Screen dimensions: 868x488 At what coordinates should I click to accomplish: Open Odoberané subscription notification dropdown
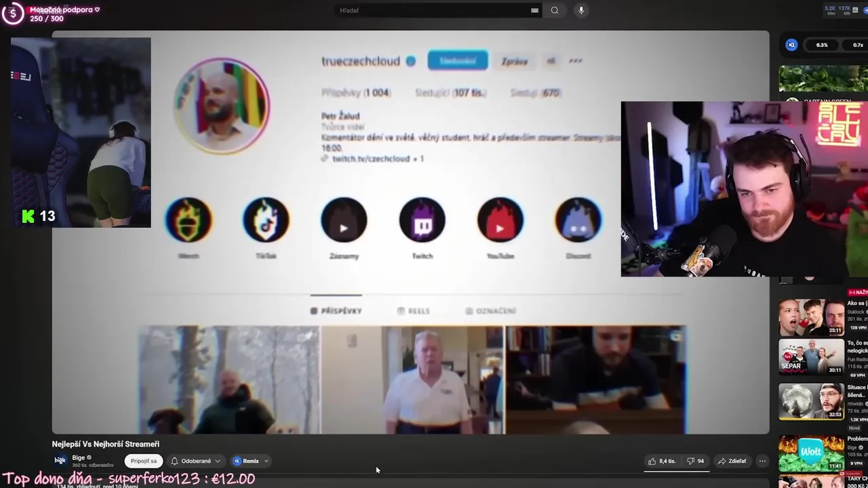point(196,461)
